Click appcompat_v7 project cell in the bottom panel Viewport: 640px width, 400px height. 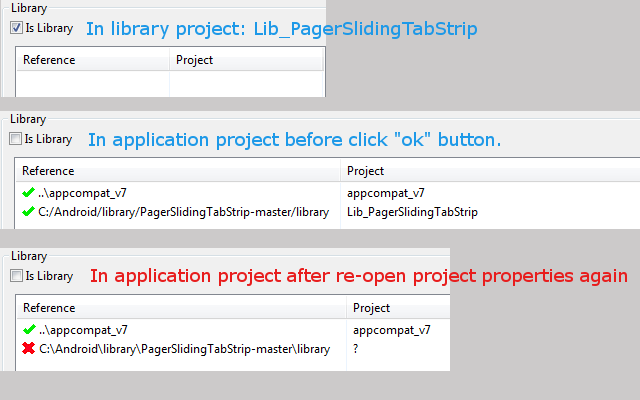(391, 330)
